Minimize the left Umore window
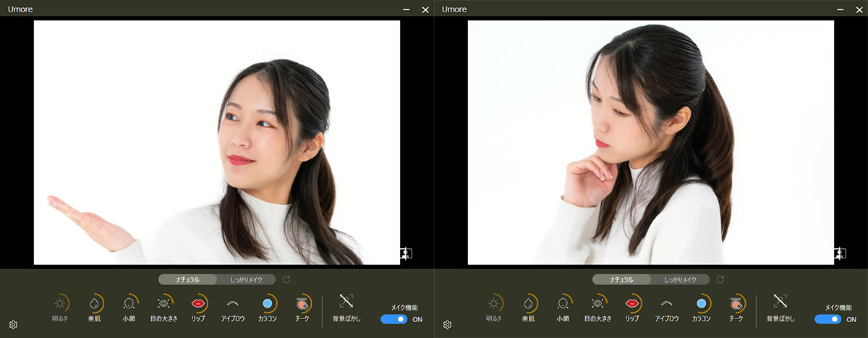Viewport: 868px width, 338px height. pos(407,9)
